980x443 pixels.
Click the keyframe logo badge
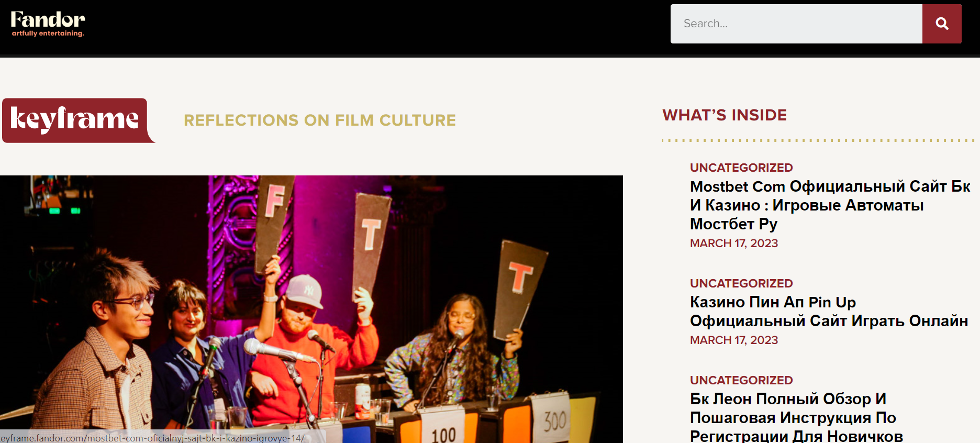77,120
